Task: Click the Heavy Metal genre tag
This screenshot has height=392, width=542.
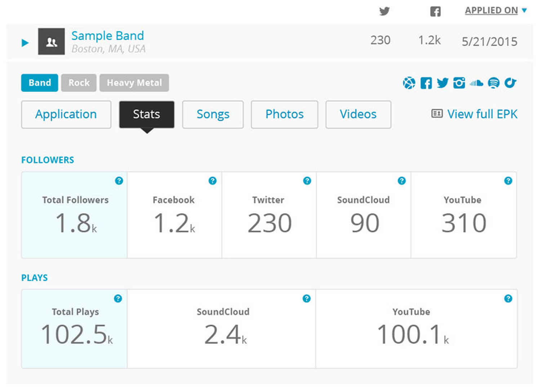Action: click(134, 83)
